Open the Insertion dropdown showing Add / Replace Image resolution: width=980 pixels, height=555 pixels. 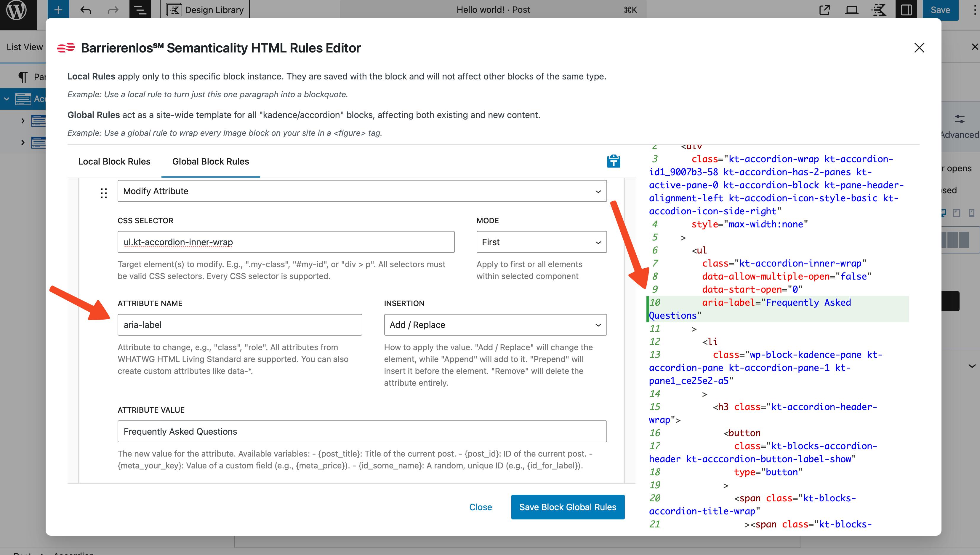[495, 325]
